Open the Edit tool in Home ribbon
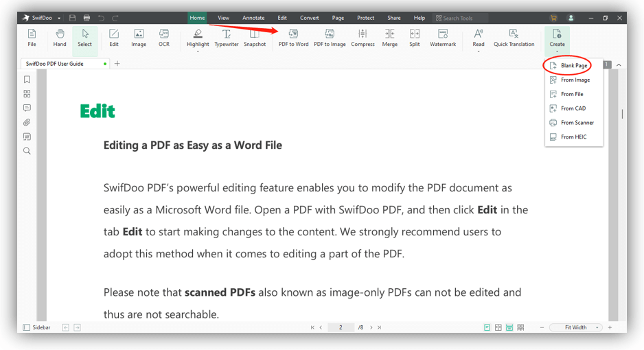The height and width of the screenshot is (350, 644). 114,38
